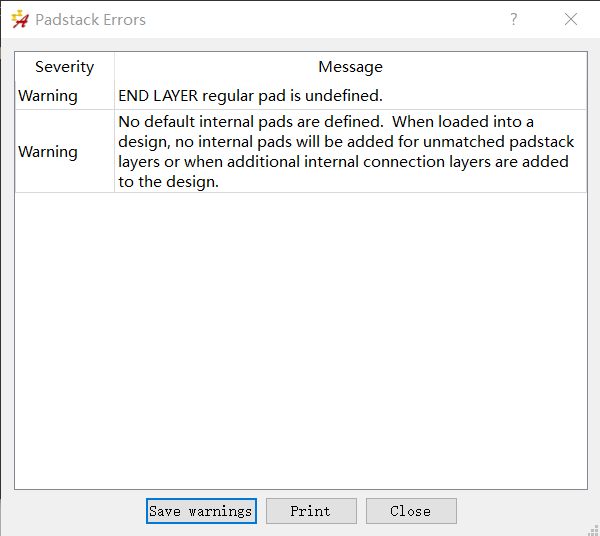The height and width of the screenshot is (536, 600).
Task: Grab the resize grip in the dialog corner
Action: point(593,530)
